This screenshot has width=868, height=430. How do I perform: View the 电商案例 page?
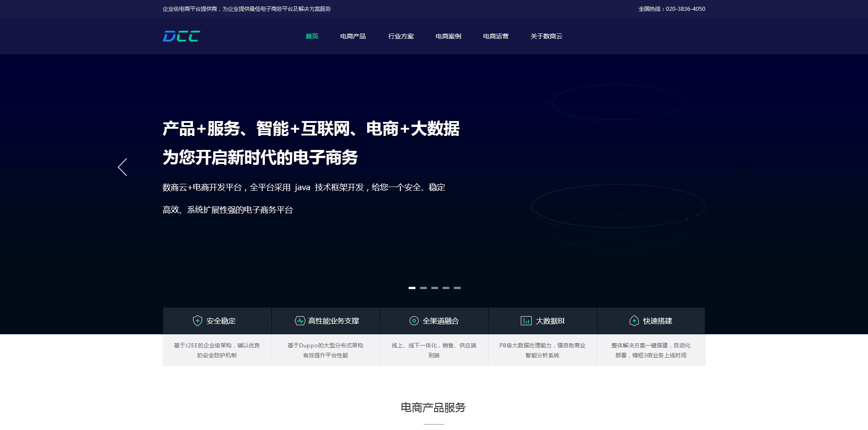448,36
